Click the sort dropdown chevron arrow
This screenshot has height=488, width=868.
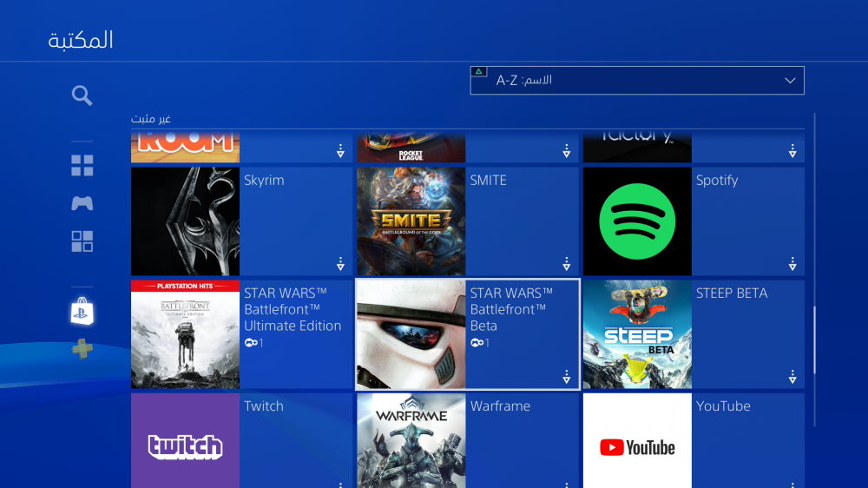790,80
